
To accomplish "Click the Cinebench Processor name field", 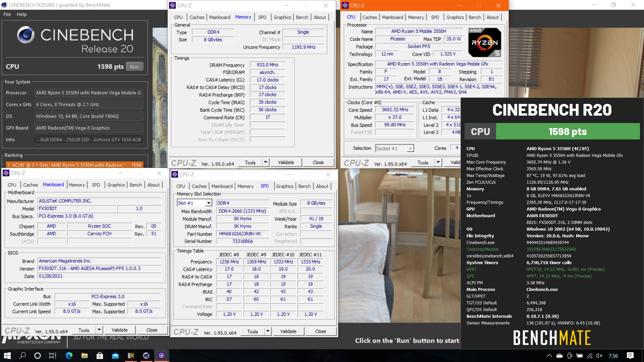I will [89, 93].
